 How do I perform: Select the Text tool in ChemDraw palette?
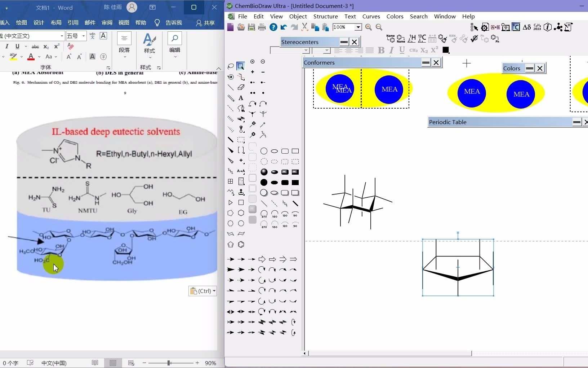point(241,98)
